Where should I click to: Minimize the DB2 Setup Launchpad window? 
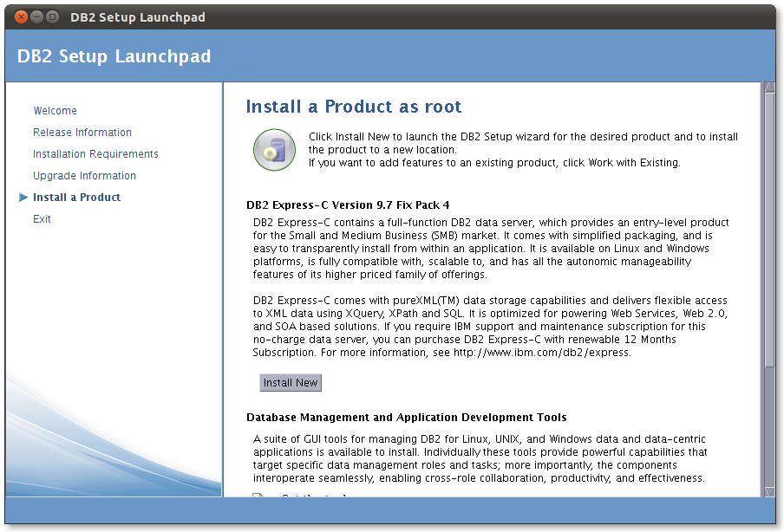point(36,17)
